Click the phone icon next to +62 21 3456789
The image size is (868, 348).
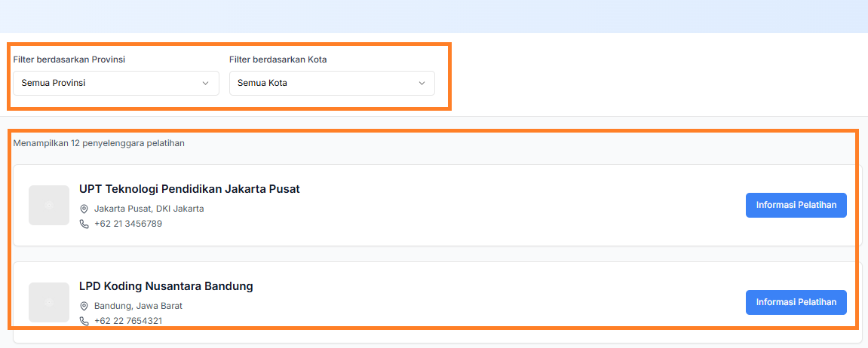coord(84,224)
